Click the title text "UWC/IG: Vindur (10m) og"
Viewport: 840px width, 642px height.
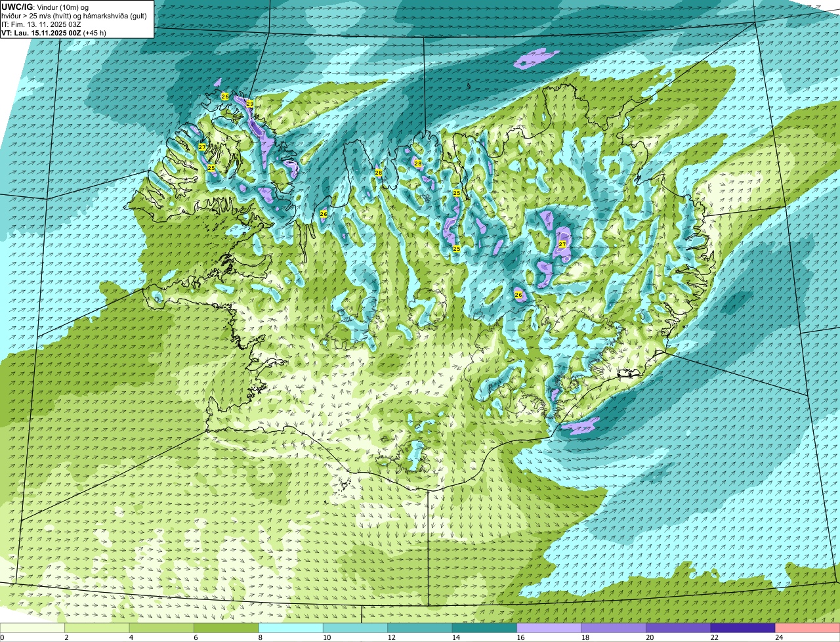(x=45, y=7)
